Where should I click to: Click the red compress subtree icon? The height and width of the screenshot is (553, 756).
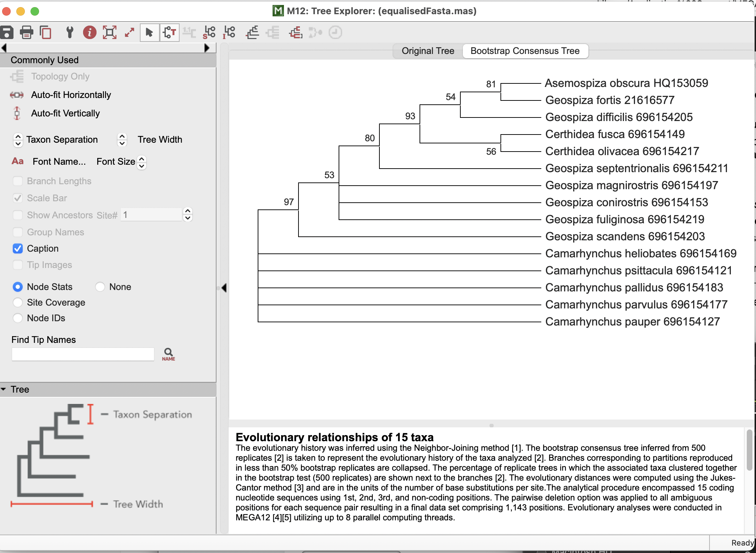click(x=296, y=32)
